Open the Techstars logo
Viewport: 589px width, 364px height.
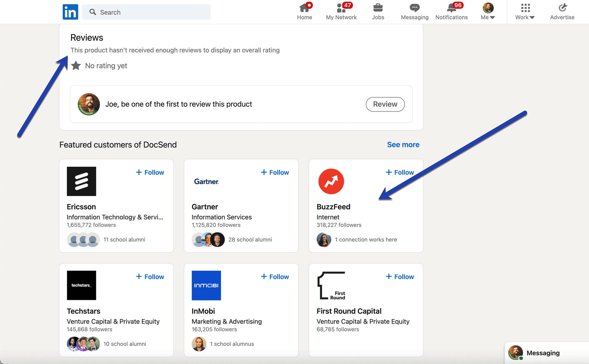click(x=82, y=285)
